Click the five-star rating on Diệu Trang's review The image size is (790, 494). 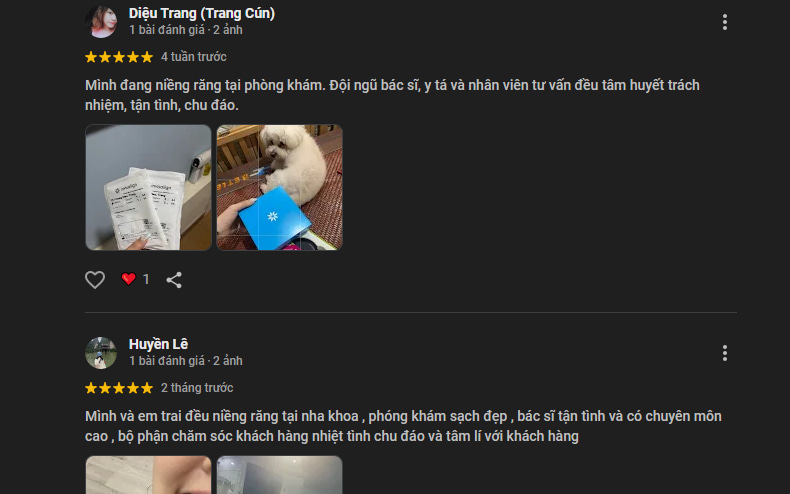[119, 57]
